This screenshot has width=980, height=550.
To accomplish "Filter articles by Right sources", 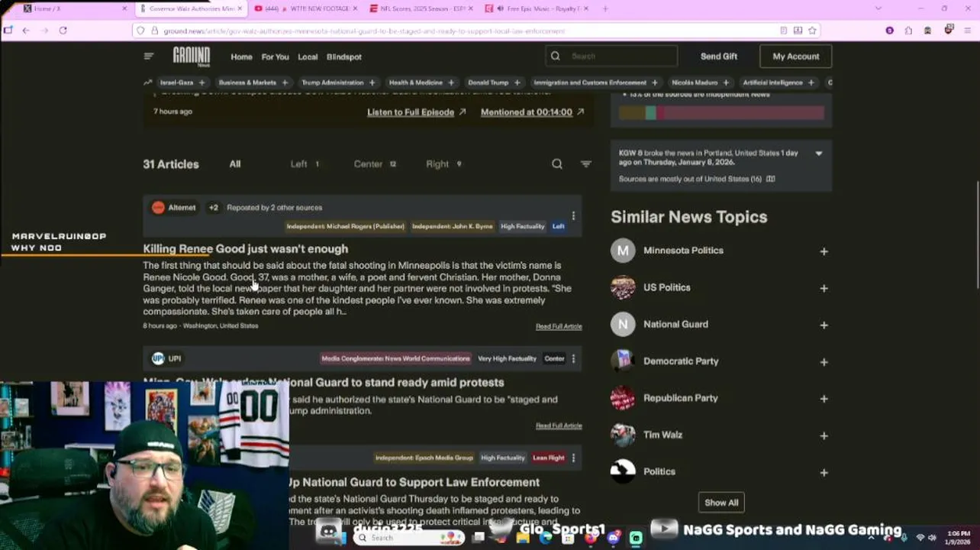I will 443,163.
